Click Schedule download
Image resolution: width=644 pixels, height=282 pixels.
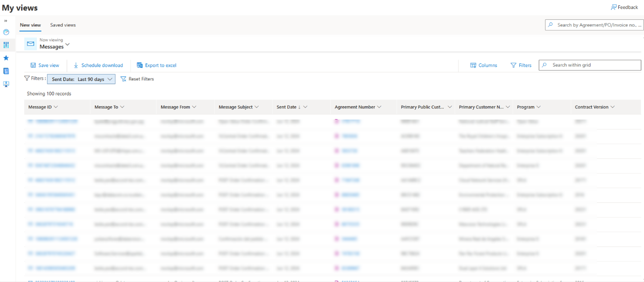click(98, 65)
